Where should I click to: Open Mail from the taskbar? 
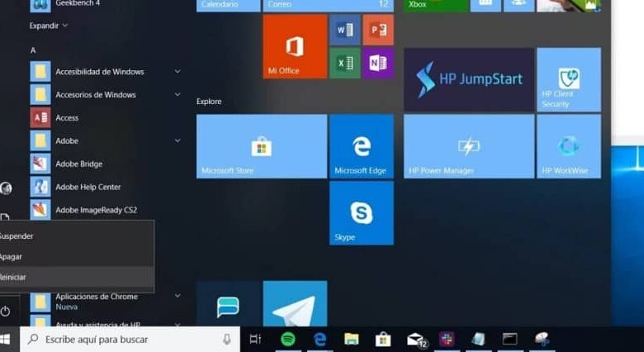pos(416,340)
